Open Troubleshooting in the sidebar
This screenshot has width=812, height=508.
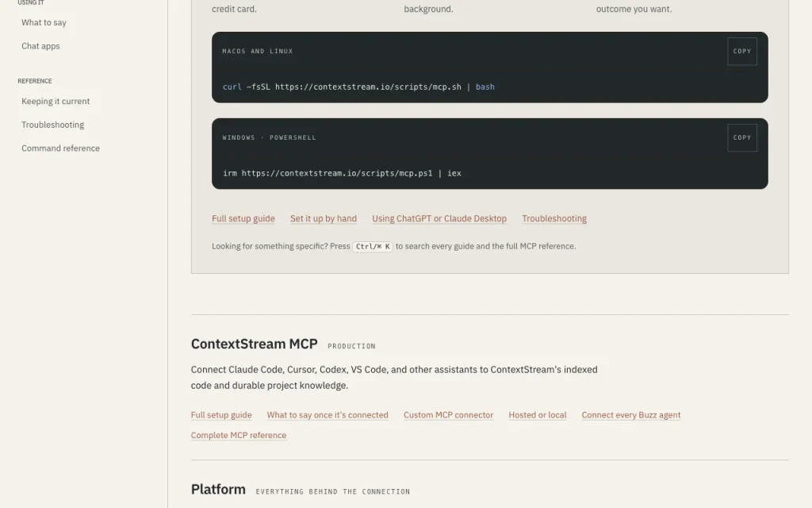[x=53, y=125]
